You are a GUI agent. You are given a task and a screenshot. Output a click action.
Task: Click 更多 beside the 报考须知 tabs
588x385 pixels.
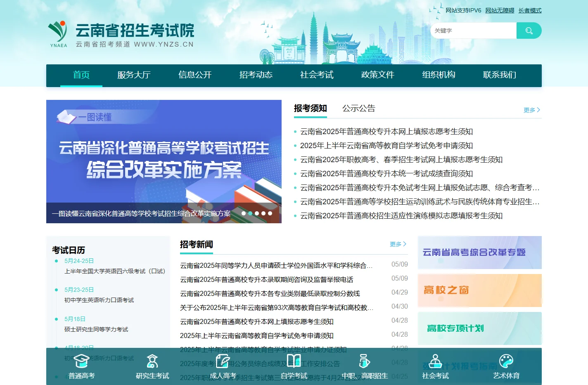coord(532,110)
